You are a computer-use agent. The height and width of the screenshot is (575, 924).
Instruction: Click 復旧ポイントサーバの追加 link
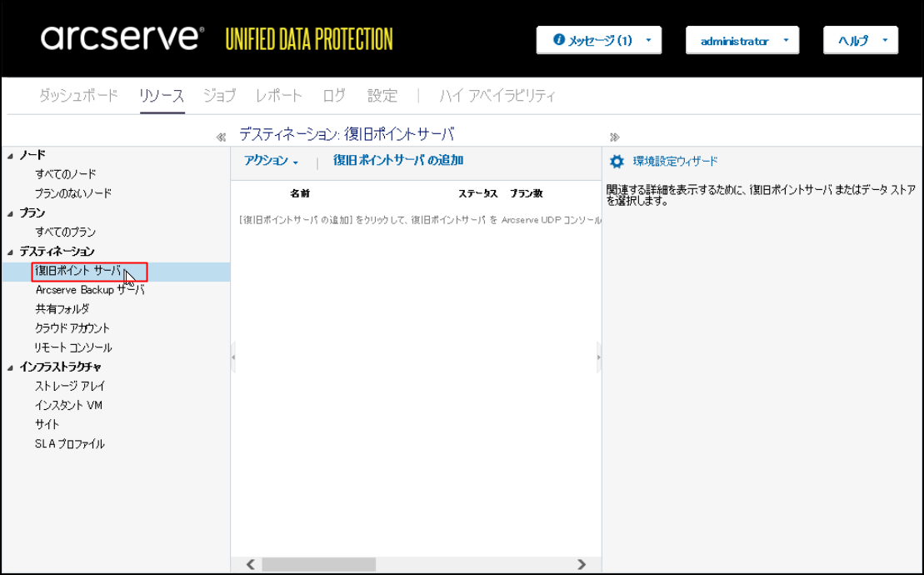point(397,161)
